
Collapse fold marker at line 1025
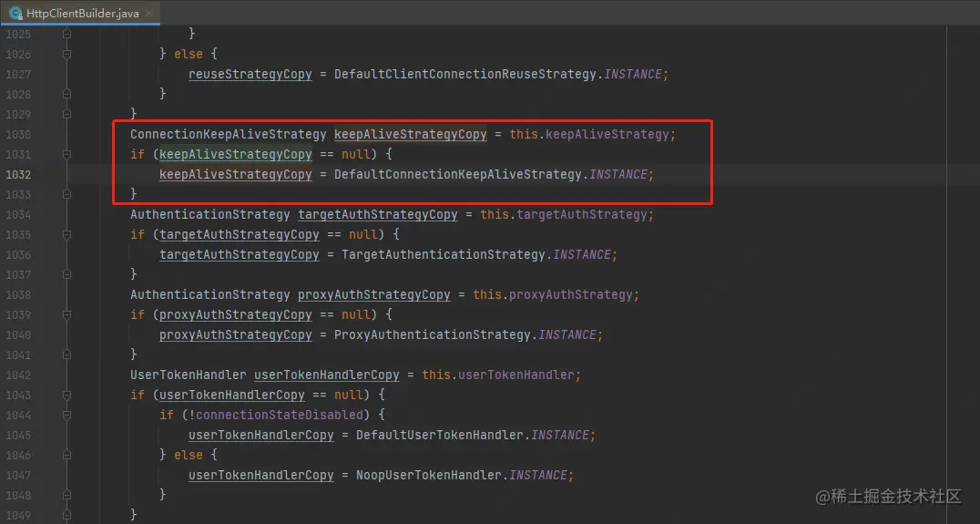tap(66, 34)
